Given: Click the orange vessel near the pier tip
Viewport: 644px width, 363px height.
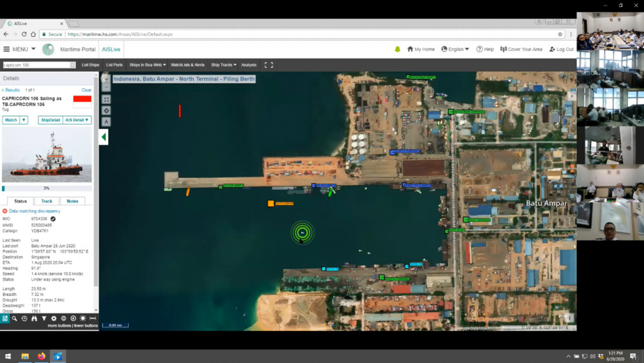Looking at the screenshot, I should tap(187, 191).
